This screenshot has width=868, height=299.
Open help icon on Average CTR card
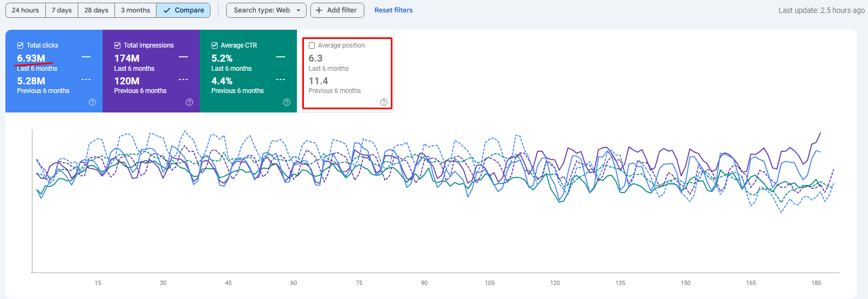click(x=287, y=102)
